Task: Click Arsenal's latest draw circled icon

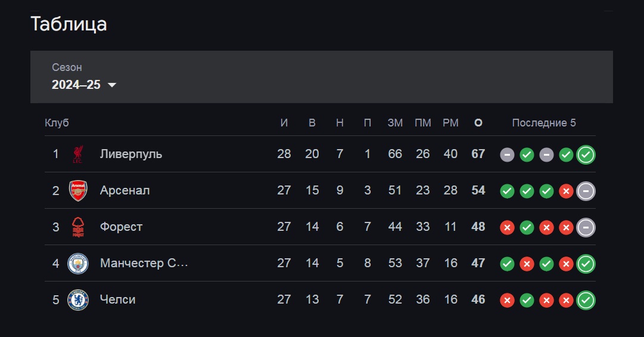Action: click(586, 191)
